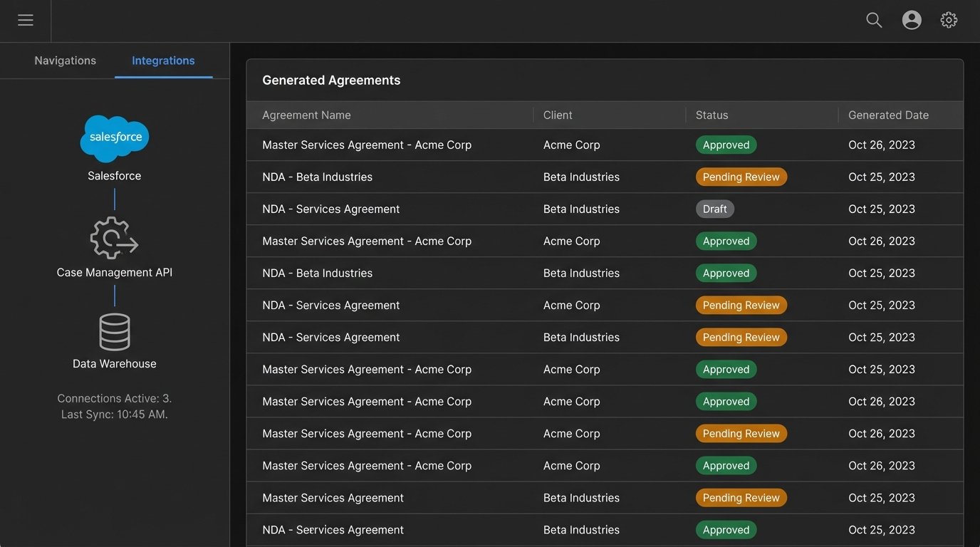Toggle the Pending Review status on Master Services Agreement
Screen dimensions: 980x547
(x=741, y=497)
